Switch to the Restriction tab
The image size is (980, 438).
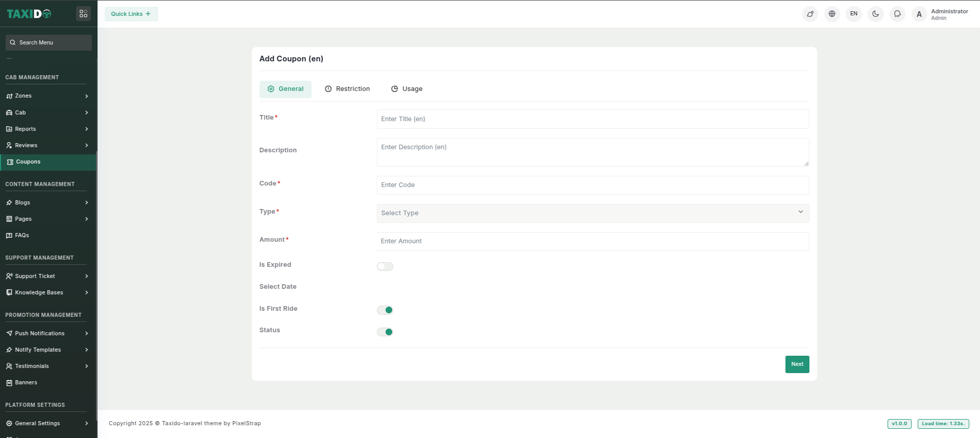pyautogui.click(x=347, y=89)
